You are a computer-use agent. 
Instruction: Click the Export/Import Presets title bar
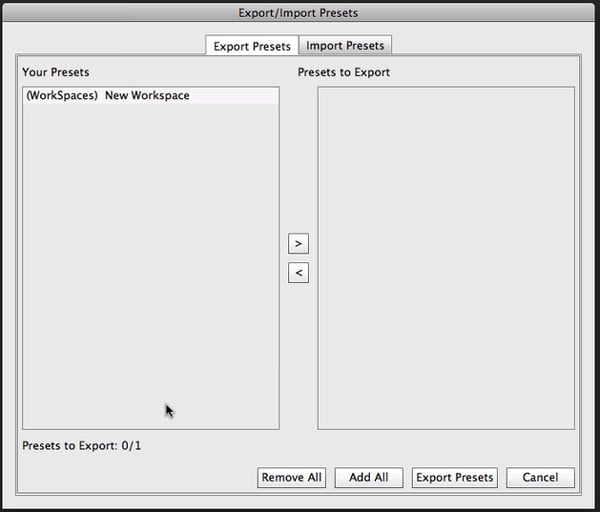[x=298, y=13]
